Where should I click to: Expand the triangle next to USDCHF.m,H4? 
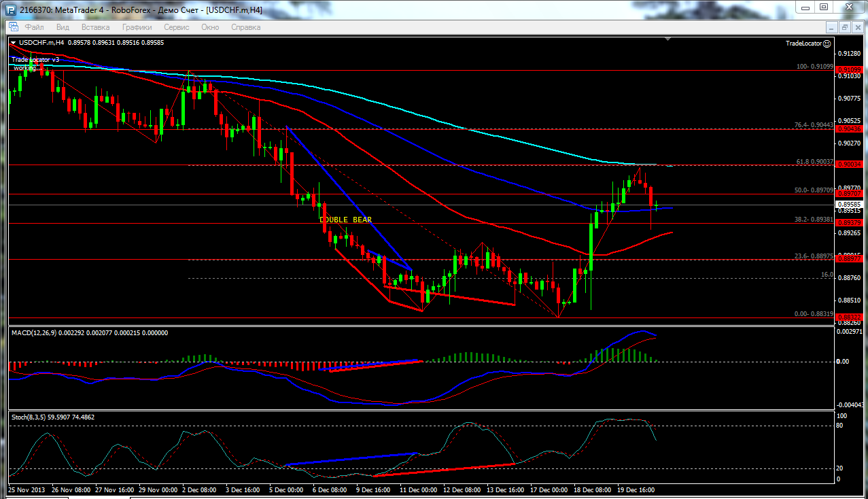[x=13, y=42]
